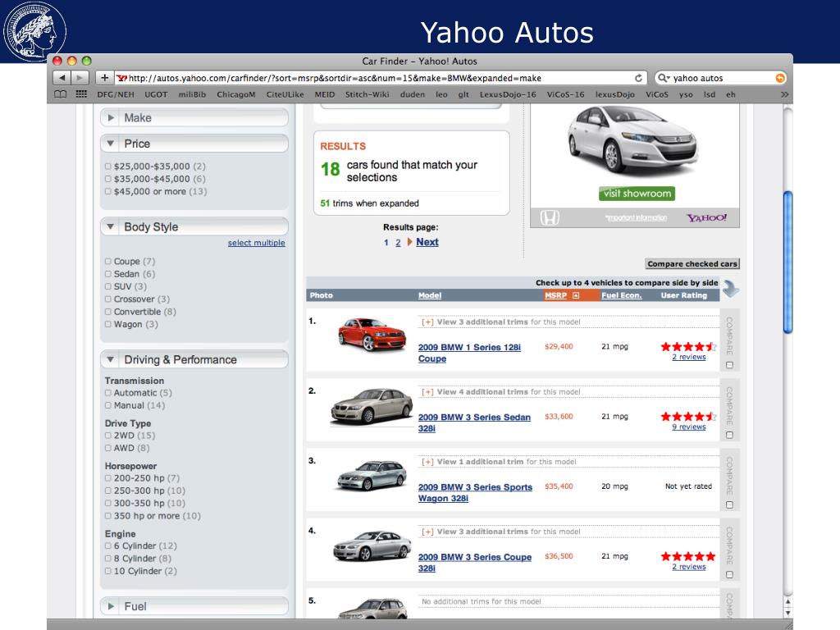The width and height of the screenshot is (840, 630).
Task: Open the Top Sites grid icon
Action: coord(81,94)
